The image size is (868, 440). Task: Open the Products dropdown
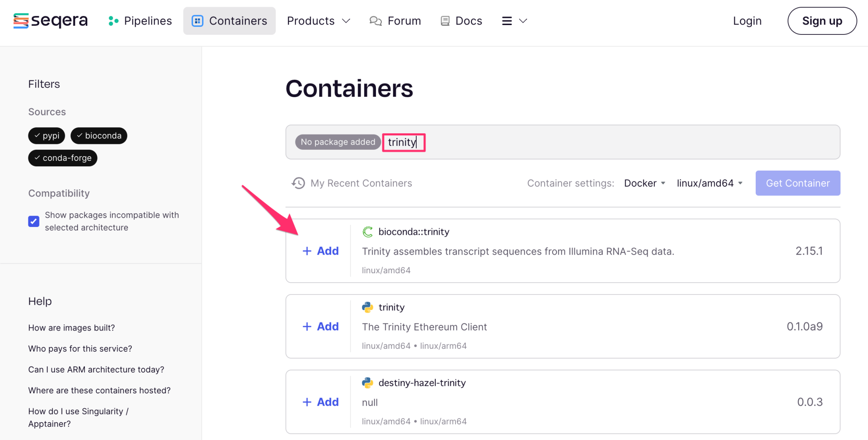coord(319,20)
